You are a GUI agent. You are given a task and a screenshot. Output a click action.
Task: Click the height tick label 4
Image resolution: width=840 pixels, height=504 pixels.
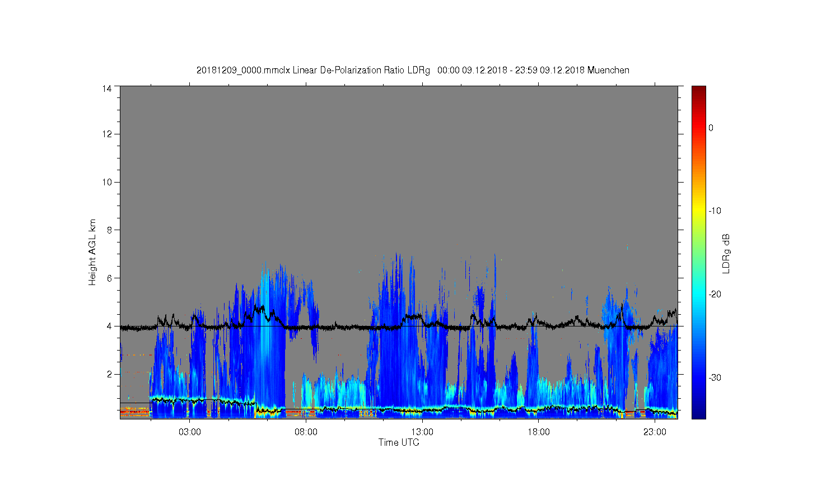(109, 326)
